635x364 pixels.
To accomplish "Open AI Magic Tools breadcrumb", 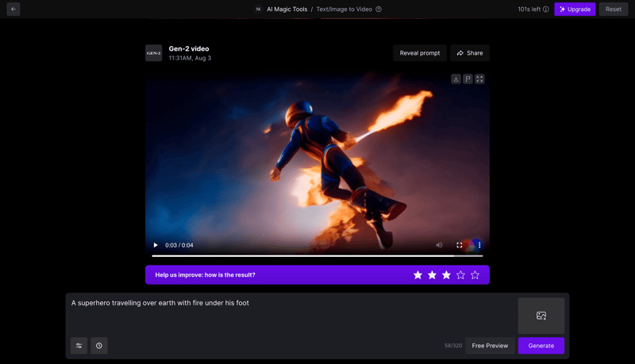I will (287, 10).
